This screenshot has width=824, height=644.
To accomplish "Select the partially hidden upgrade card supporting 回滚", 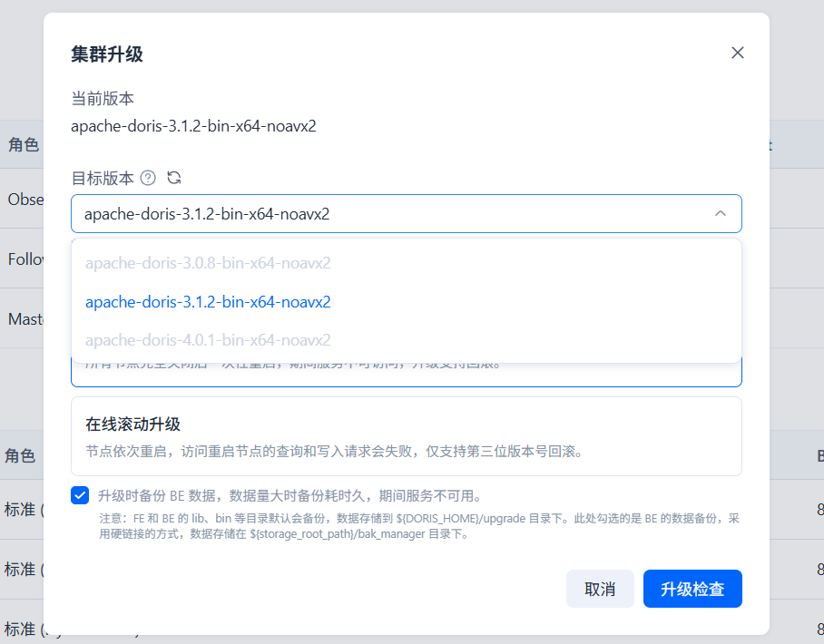I will click(406, 374).
